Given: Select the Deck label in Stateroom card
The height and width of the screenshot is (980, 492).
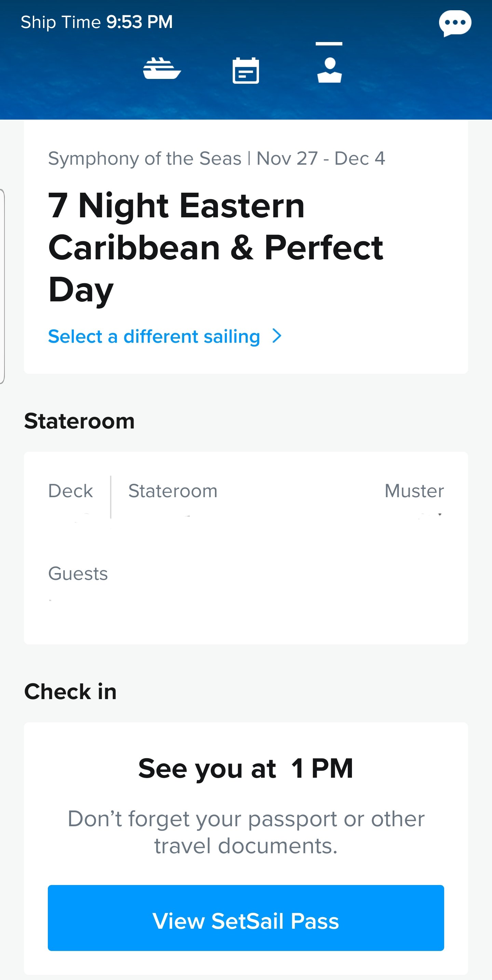Looking at the screenshot, I should [x=70, y=491].
